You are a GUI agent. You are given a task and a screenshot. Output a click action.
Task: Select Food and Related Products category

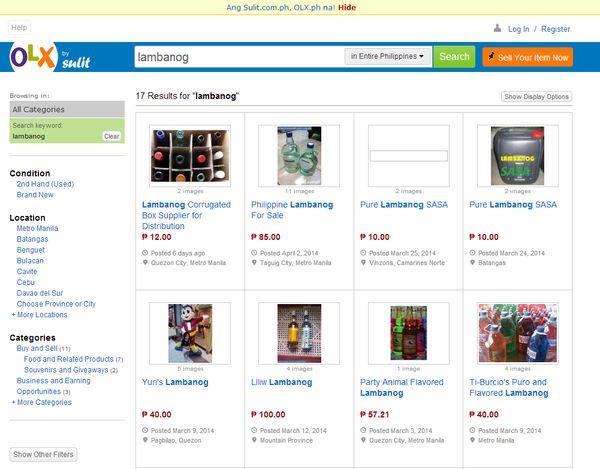[x=68, y=359]
